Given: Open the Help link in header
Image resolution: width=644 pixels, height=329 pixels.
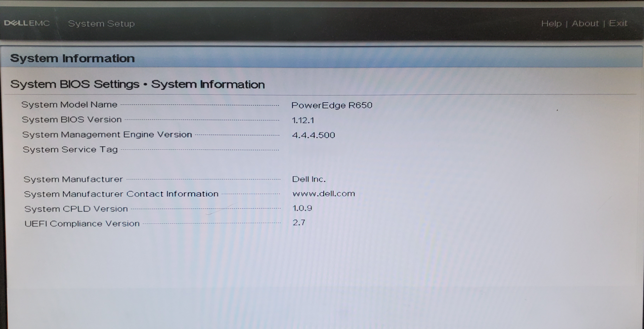Looking at the screenshot, I should (551, 23).
